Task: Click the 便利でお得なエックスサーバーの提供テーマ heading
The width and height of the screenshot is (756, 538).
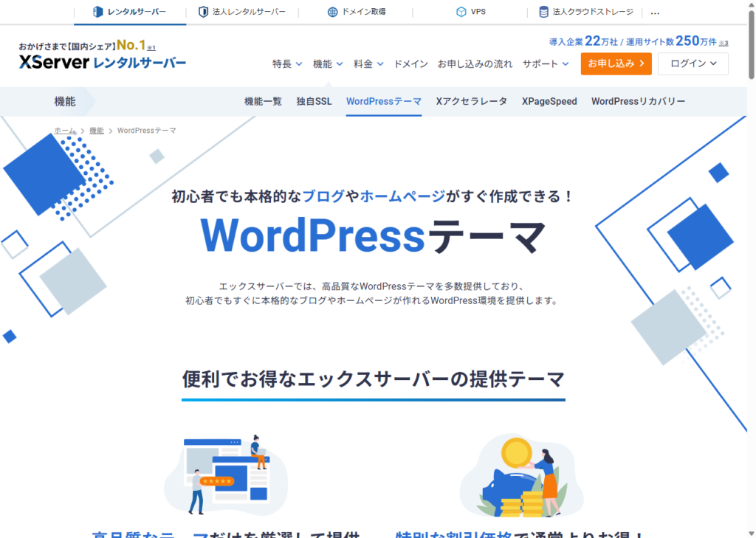Action: click(373, 379)
